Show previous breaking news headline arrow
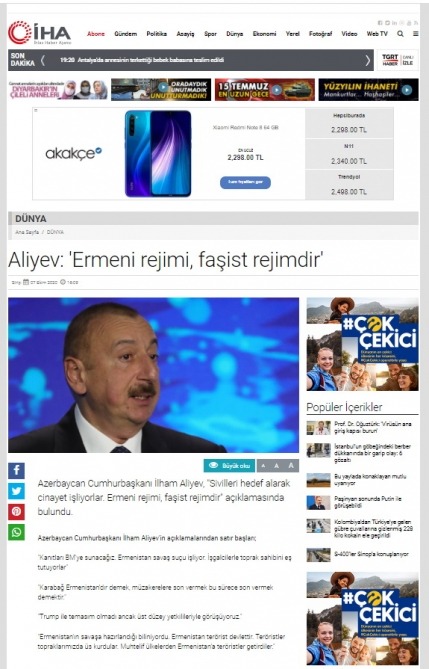This screenshot has width=429, height=669. [x=43, y=60]
